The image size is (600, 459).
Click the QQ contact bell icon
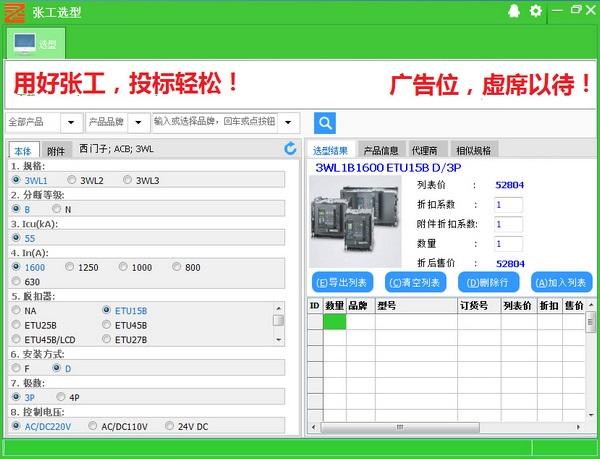514,11
